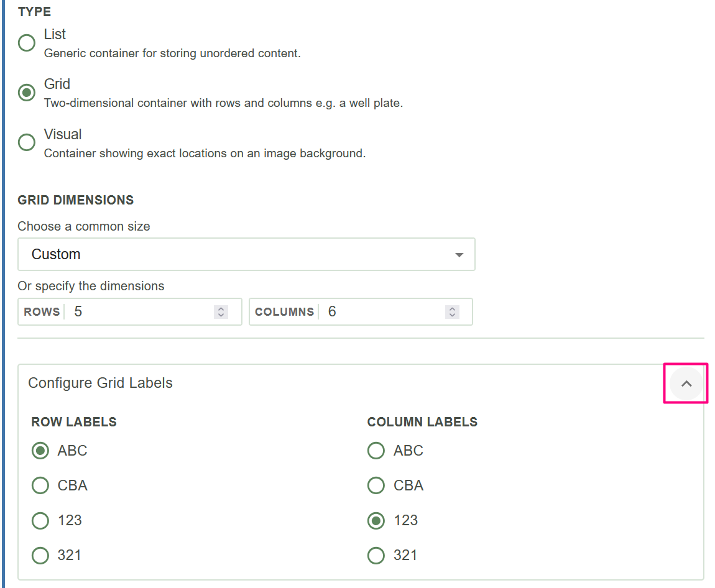Choose 123 for row labels
Screen dimensions: 715x588
pyautogui.click(x=40, y=520)
